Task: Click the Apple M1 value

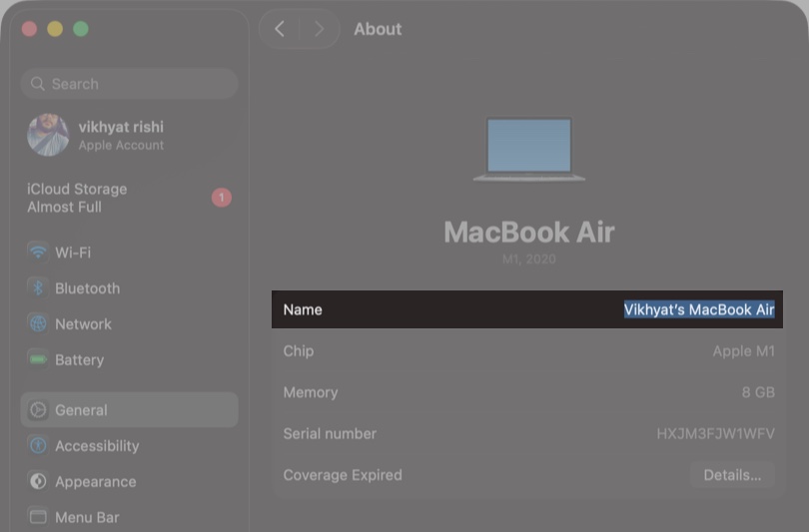Action: (743, 351)
